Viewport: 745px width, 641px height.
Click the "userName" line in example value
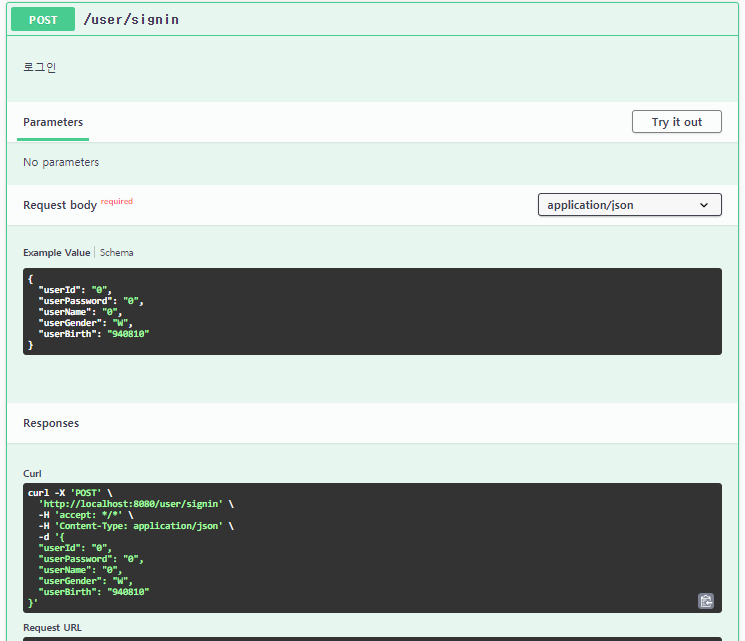point(80,312)
